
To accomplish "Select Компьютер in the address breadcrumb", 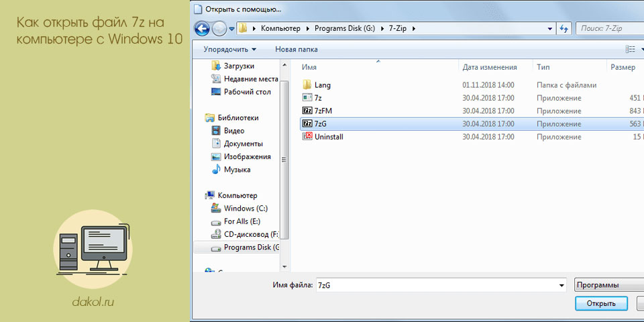I will pos(280,29).
